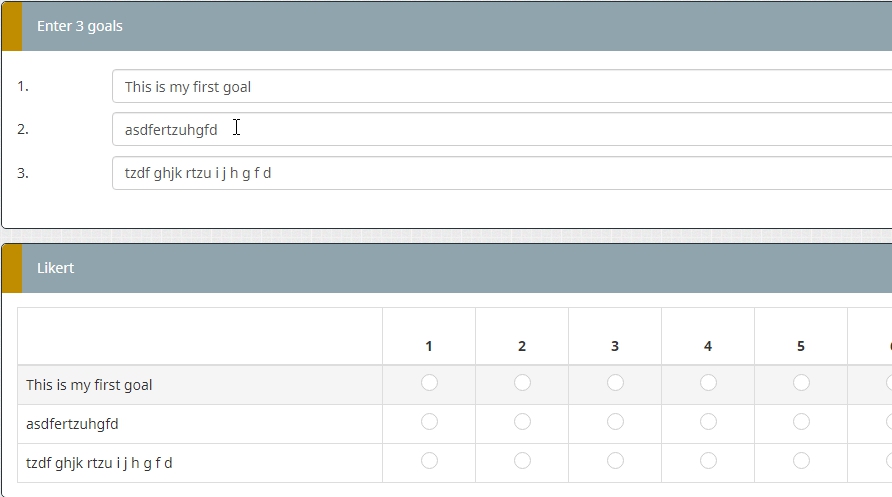Select rating 3 for 'This is my first goal'
This screenshot has width=892, height=497.
point(615,383)
